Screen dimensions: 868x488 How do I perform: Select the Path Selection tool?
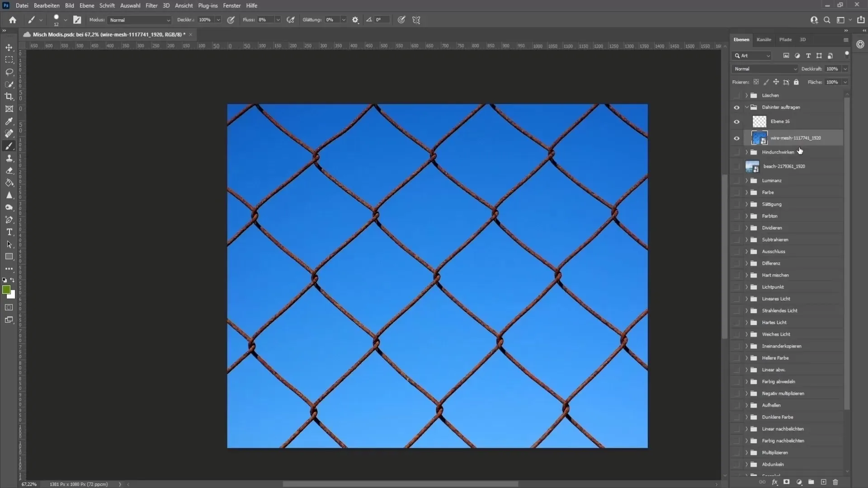9,244
